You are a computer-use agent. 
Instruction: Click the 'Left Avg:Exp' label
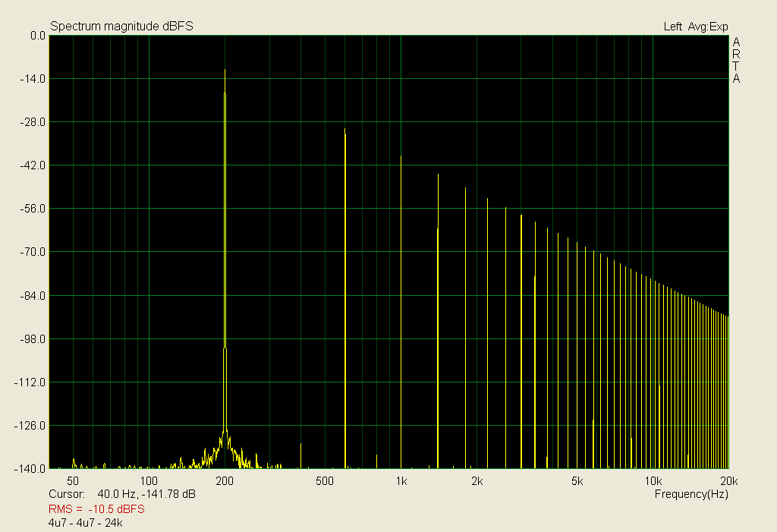pos(696,27)
